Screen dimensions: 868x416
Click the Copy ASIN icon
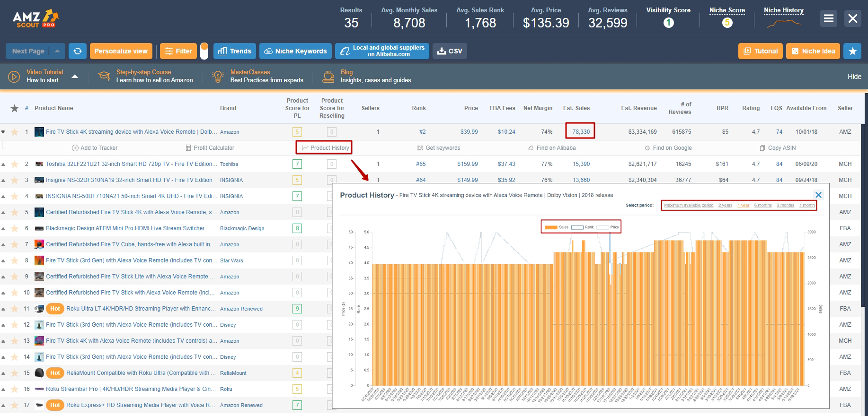pyautogui.click(x=762, y=148)
